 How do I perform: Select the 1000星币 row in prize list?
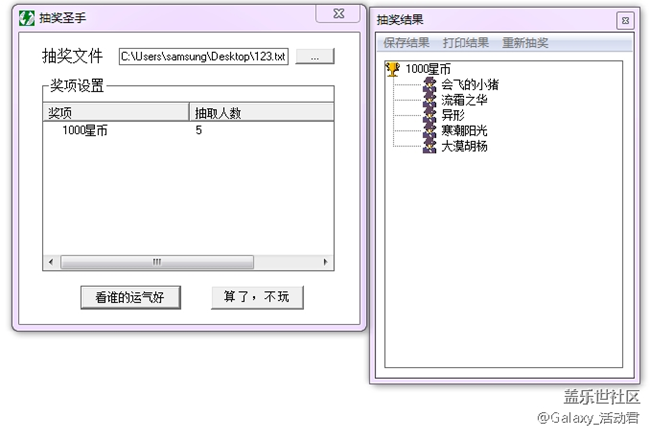85,131
